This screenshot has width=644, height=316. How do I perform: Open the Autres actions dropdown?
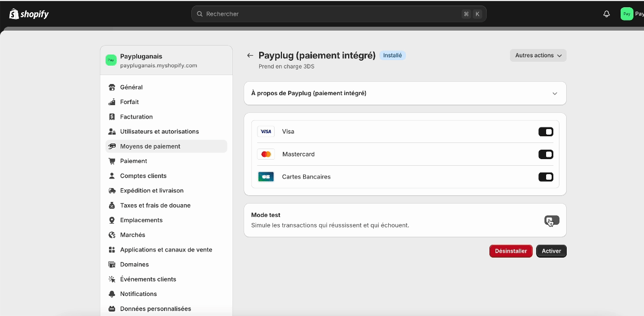[x=538, y=56]
